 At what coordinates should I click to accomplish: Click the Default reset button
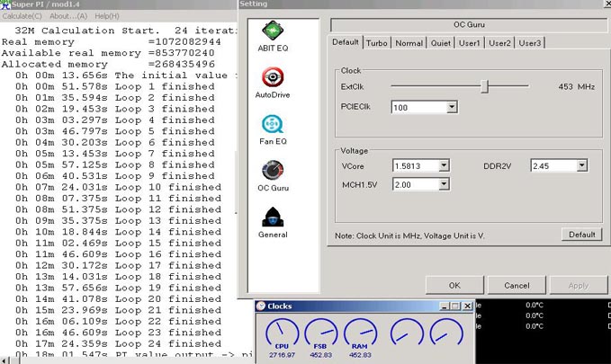[x=582, y=235]
